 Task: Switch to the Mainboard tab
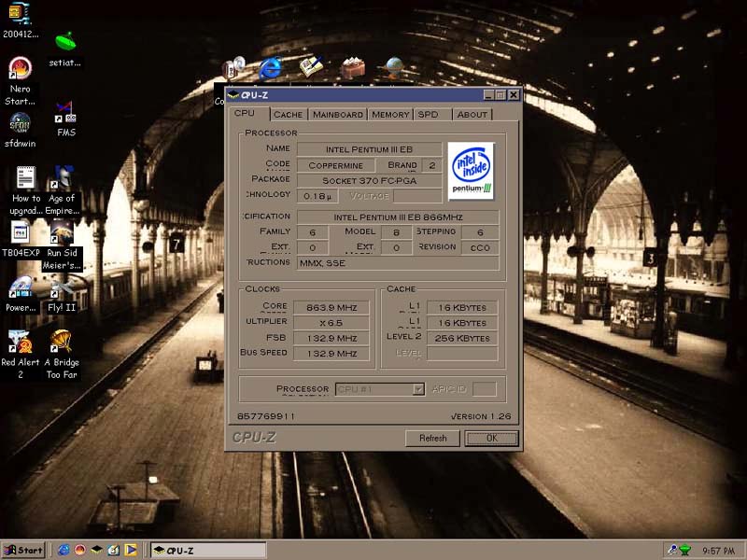tap(338, 114)
